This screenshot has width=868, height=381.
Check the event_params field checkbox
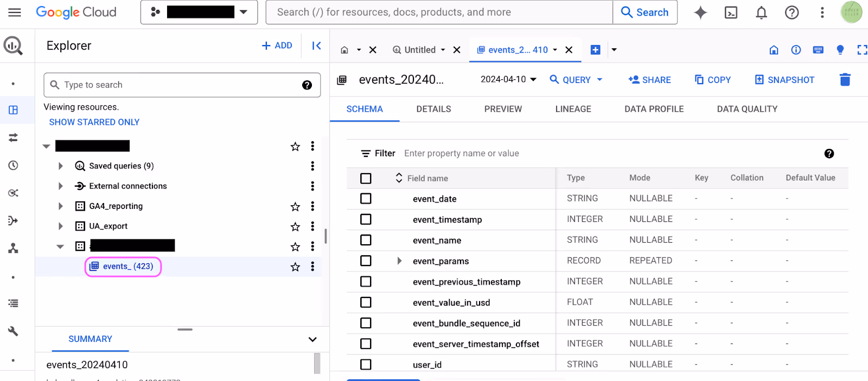click(366, 261)
